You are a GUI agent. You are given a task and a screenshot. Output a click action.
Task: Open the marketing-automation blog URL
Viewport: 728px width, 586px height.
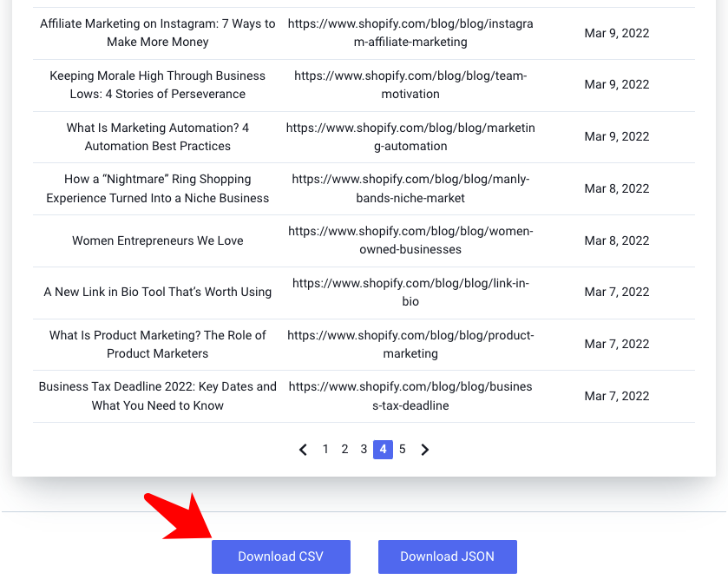pos(410,137)
